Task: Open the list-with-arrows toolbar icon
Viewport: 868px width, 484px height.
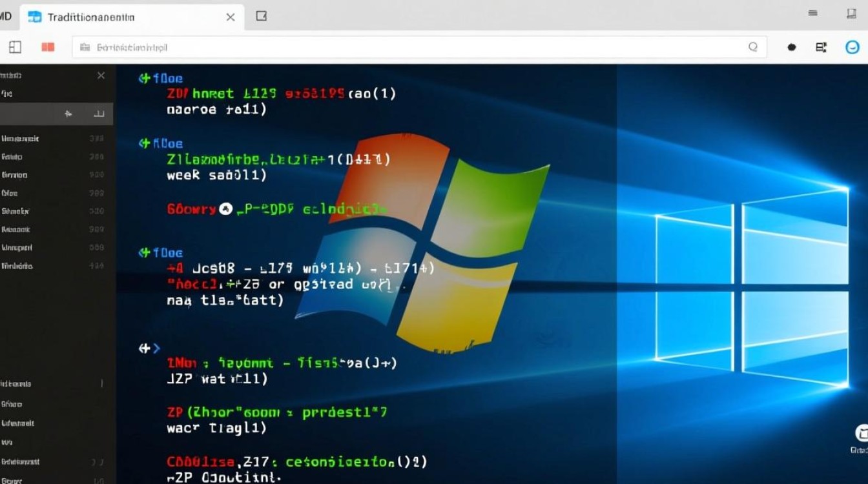Action: coord(821,47)
